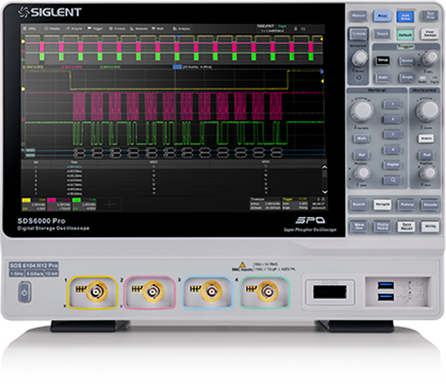Click the decode list scrollbar
This screenshot has height=384, width=446.
click(324, 180)
